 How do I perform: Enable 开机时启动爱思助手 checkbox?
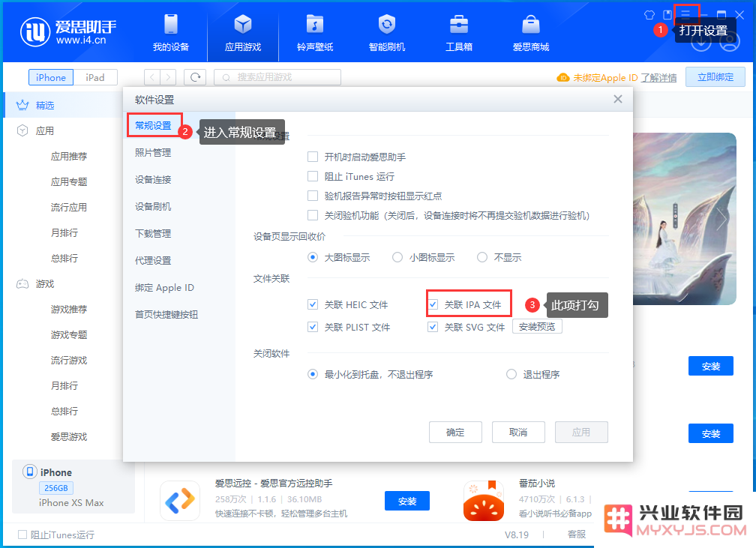point(313,157)
